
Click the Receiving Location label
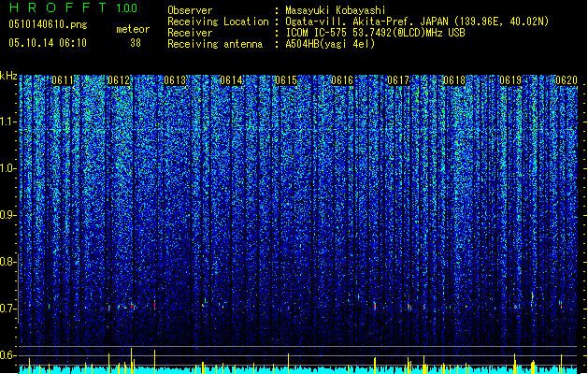[x=218, y=22]
